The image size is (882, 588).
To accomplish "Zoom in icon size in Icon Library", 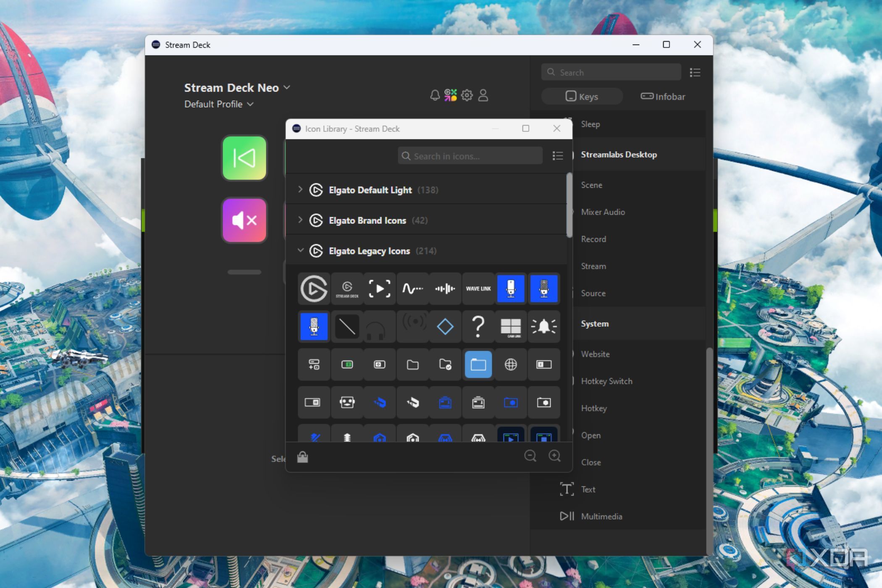I will [x=555, y=456].
